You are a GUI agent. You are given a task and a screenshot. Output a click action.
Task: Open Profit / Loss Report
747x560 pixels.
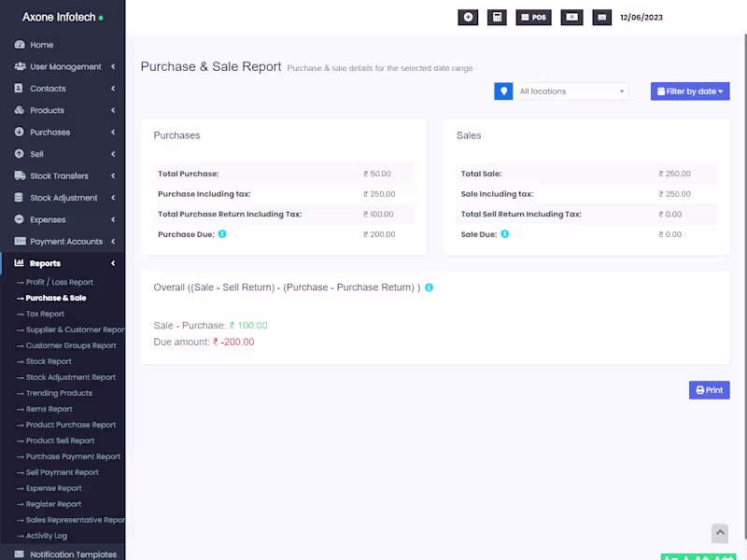pyautogui.click(x=59, y=282)
